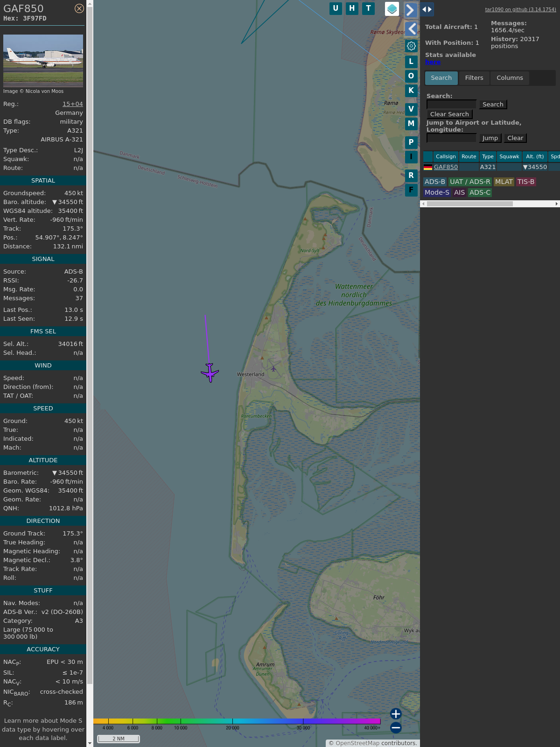Zoom in with the plus button
This screenshot has height=747, width=560.
pos(396,713)
